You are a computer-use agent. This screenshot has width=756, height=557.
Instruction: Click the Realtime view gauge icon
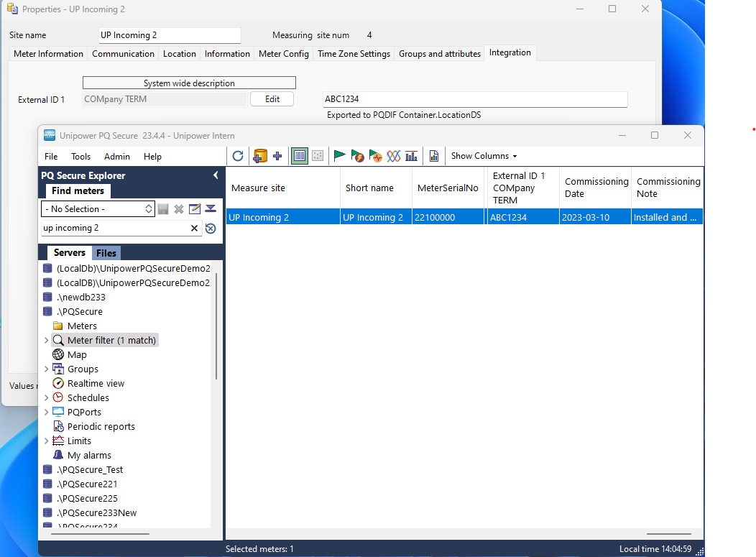(58, 383)
